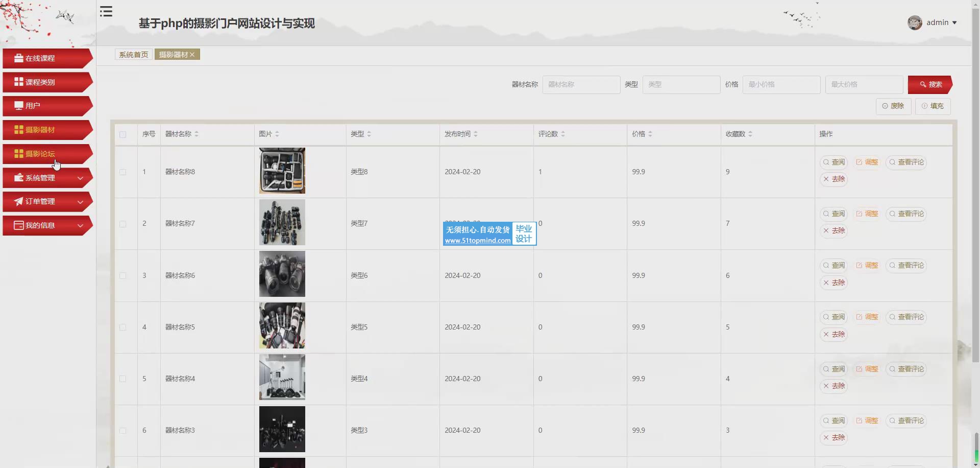This screenshot has width=980, height=468.
Task: Click the red 搜索 button
Action: pos(930,84)
